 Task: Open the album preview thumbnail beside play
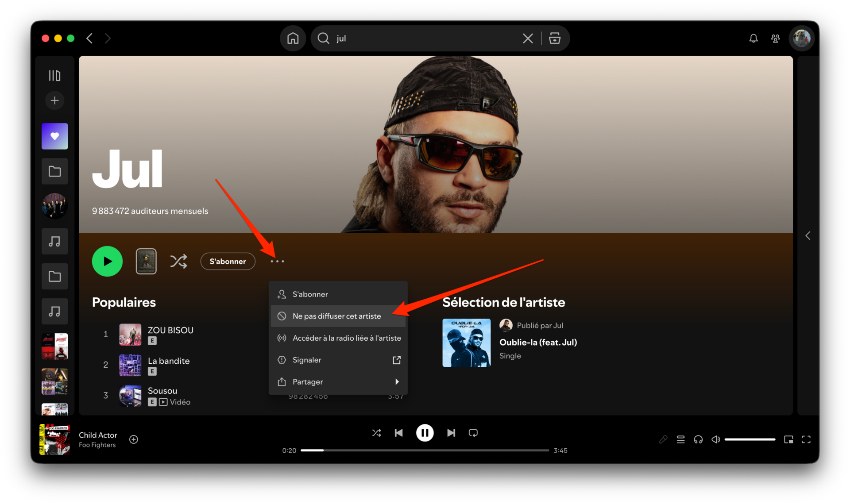[146, 262]
